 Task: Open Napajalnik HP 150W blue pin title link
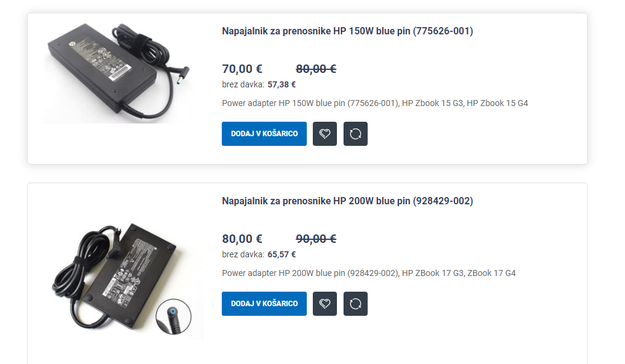coord(347,31)
